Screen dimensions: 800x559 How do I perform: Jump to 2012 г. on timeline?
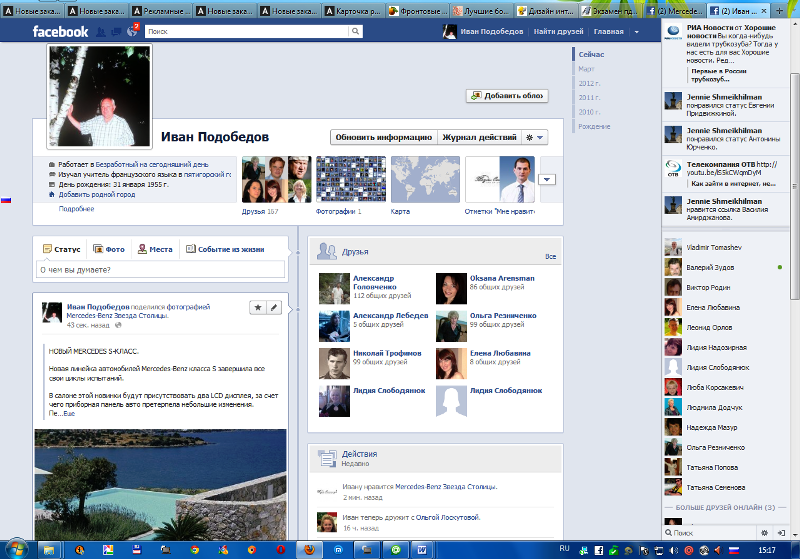589,83
